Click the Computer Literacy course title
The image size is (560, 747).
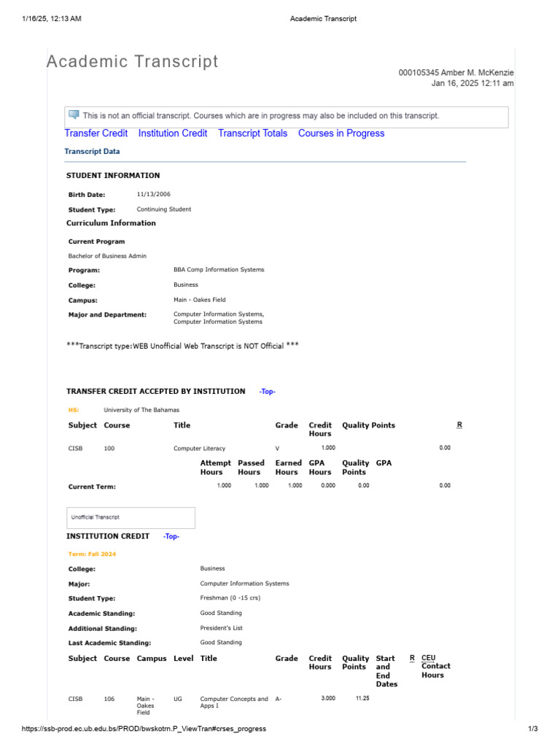(199, 448)
